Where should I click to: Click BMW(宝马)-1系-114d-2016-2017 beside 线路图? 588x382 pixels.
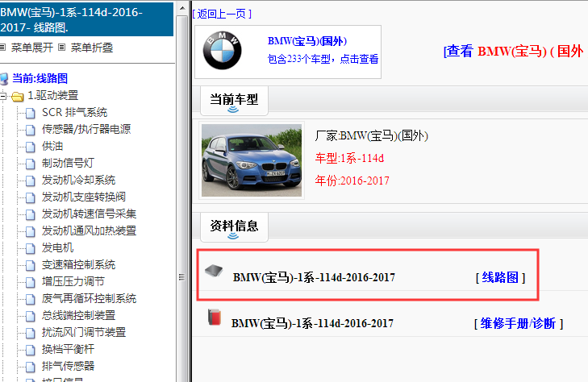pos(314,277)
